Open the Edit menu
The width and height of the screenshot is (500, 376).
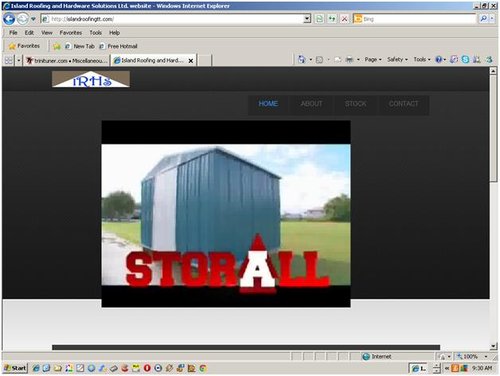pyautogui.click(x=29, y=33)
